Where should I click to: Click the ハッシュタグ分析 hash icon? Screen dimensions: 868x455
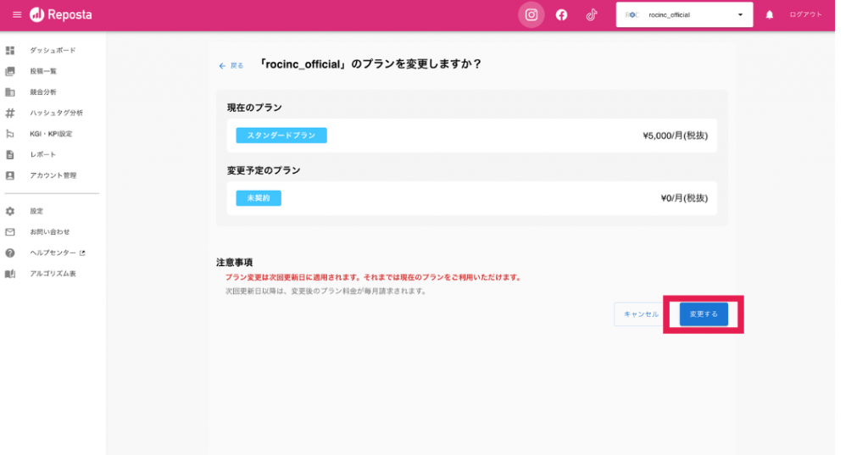click(x=10, y=113)
